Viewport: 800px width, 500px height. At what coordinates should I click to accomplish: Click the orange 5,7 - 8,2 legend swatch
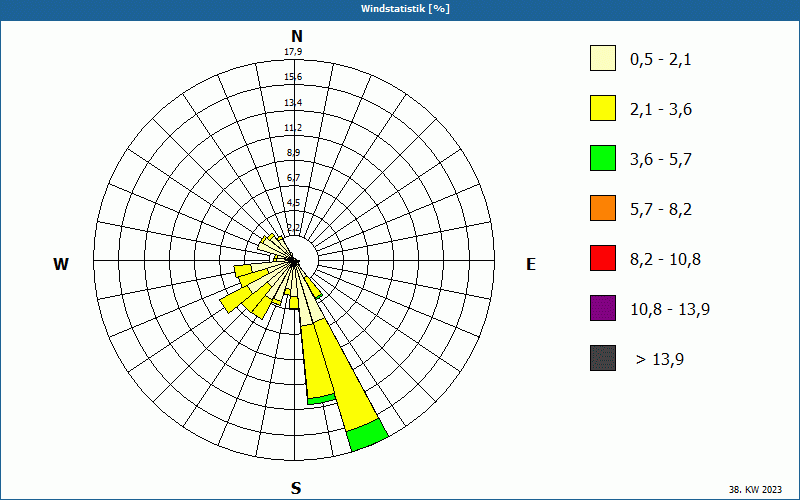click(603, 208)
